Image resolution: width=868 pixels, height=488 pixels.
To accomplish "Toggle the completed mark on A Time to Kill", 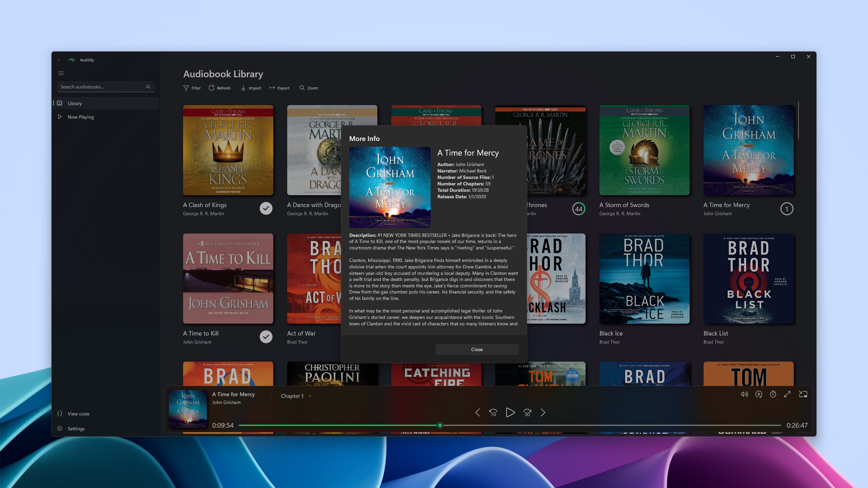I will [266, 337].
